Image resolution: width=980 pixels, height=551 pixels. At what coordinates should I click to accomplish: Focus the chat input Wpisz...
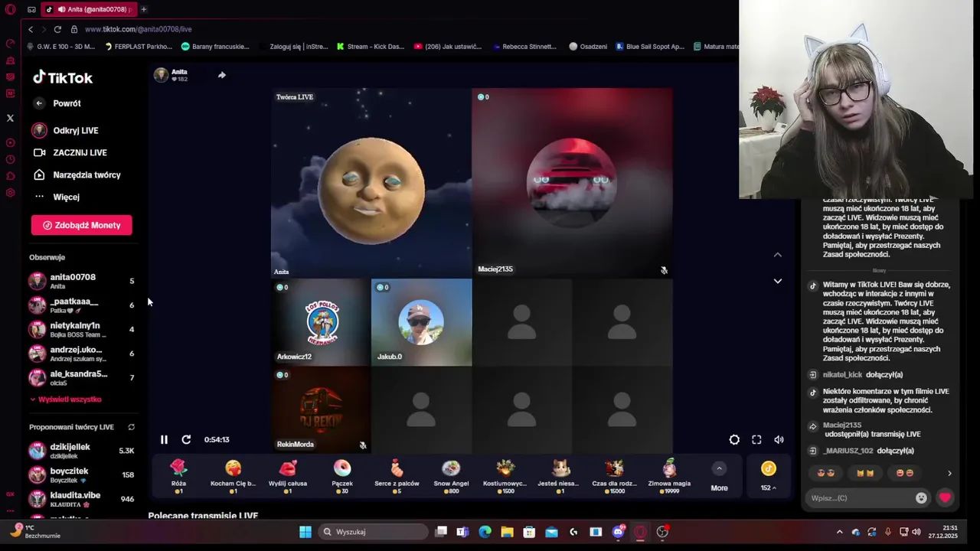(860, 498)
